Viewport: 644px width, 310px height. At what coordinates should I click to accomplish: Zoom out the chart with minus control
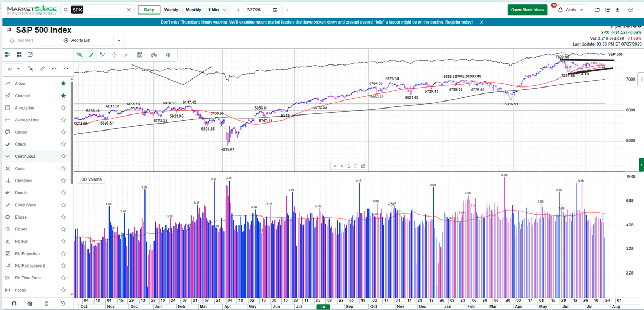(335, 166)
